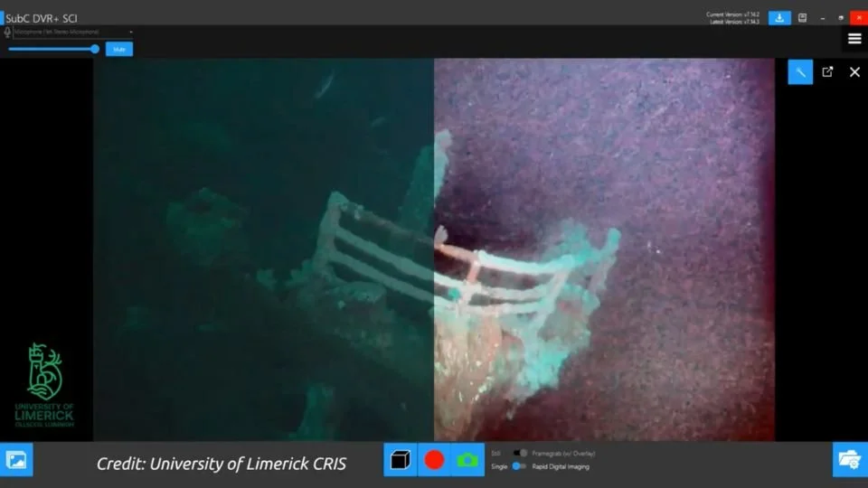Pop out the video in external window

point(827,72)
